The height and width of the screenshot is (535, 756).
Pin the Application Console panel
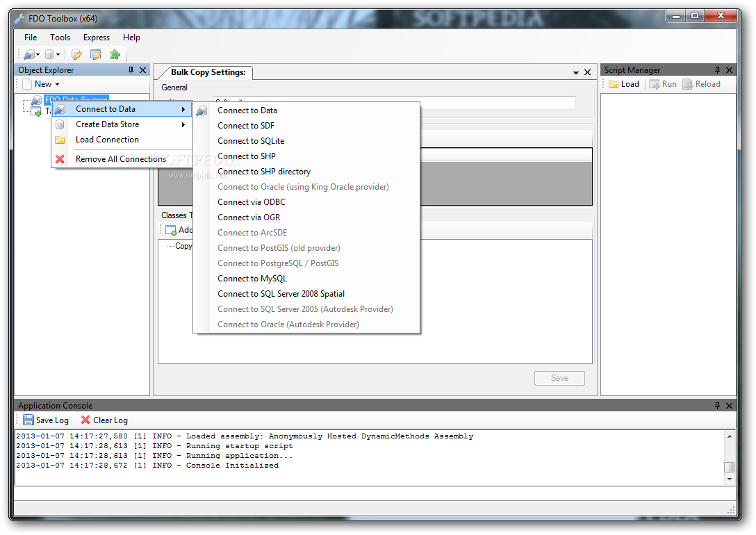[x=717, y=406]
